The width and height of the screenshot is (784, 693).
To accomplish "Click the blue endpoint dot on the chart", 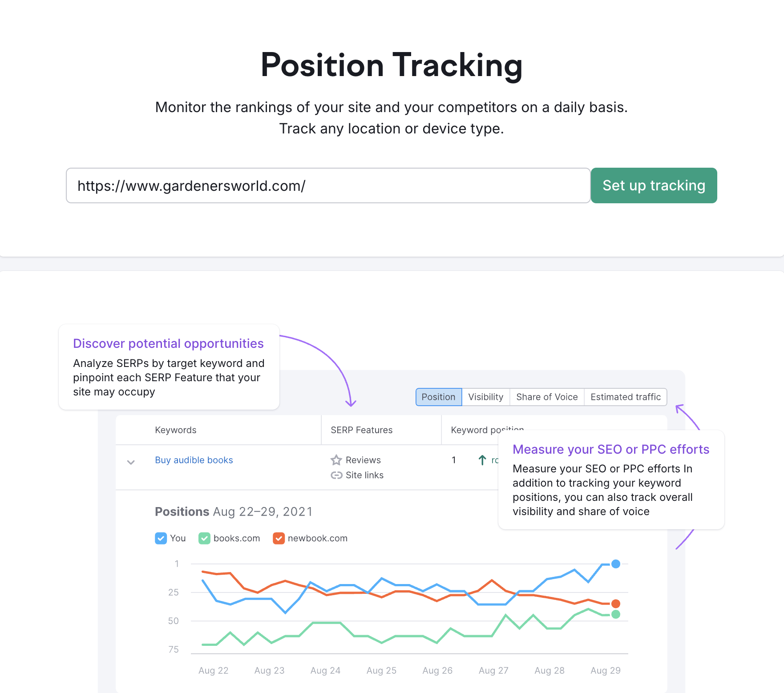I will 616,564.
